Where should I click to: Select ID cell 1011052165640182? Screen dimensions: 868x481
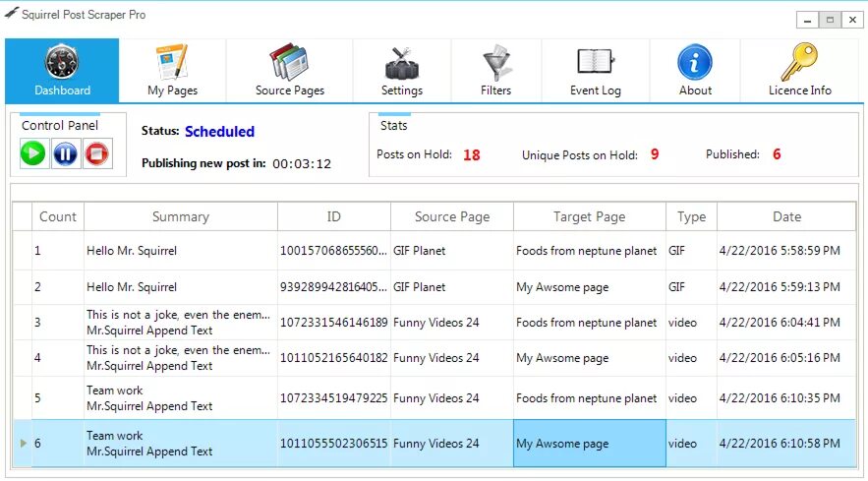point(334,358)
